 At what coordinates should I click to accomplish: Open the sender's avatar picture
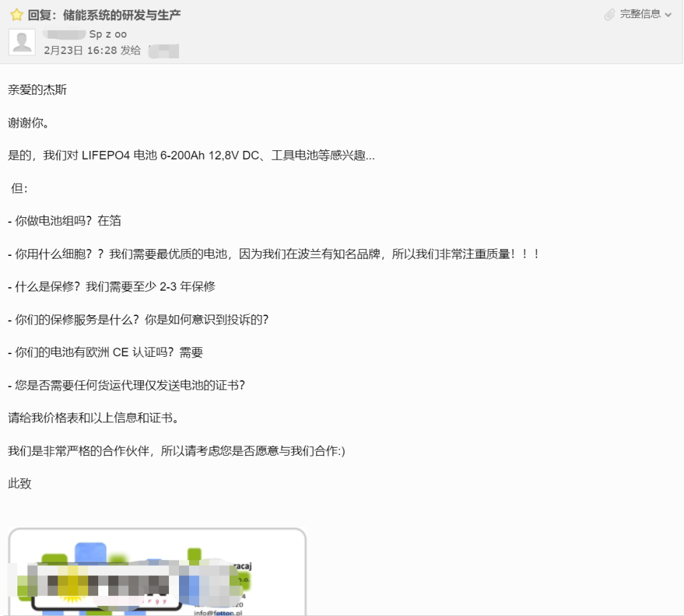coord(22,42)
